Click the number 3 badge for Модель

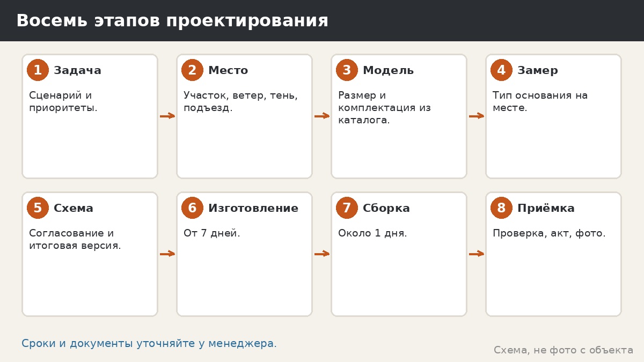tap(347, 70)
